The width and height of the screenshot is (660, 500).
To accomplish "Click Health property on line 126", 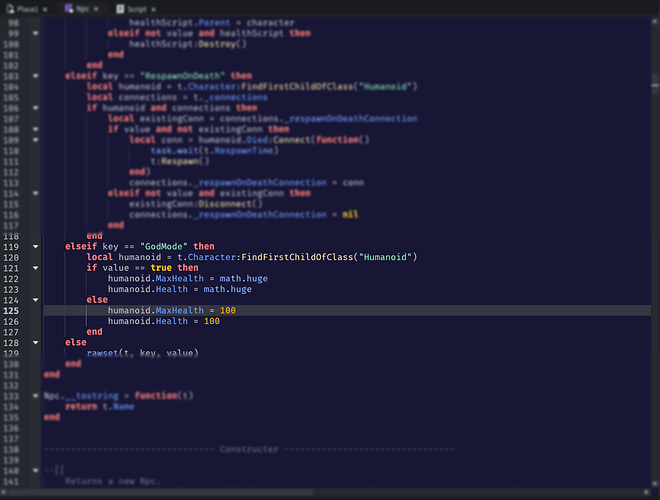I will click(x=172, y=321).
